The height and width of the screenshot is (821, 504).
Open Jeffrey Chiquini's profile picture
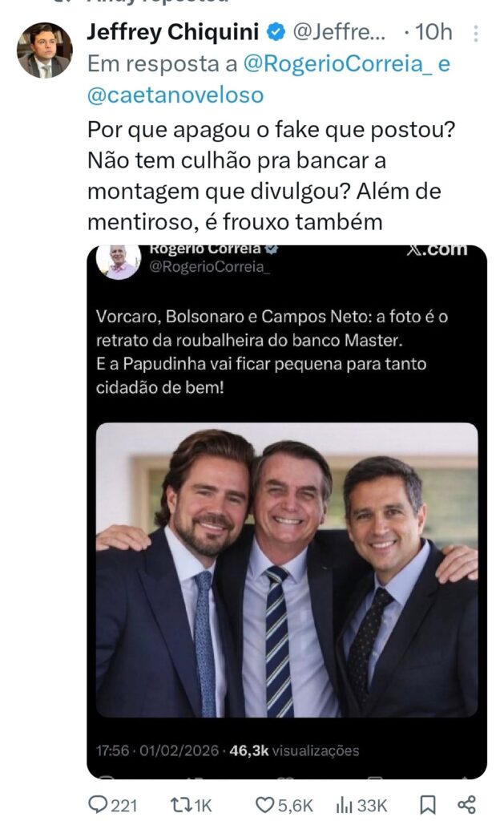click(44, 50)
